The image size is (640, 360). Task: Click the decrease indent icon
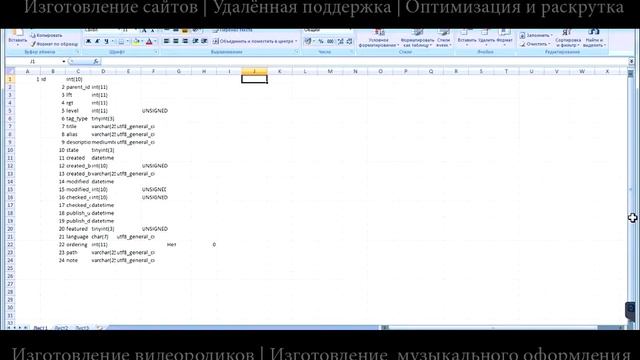pyautogui.click(x=195, y=41)
